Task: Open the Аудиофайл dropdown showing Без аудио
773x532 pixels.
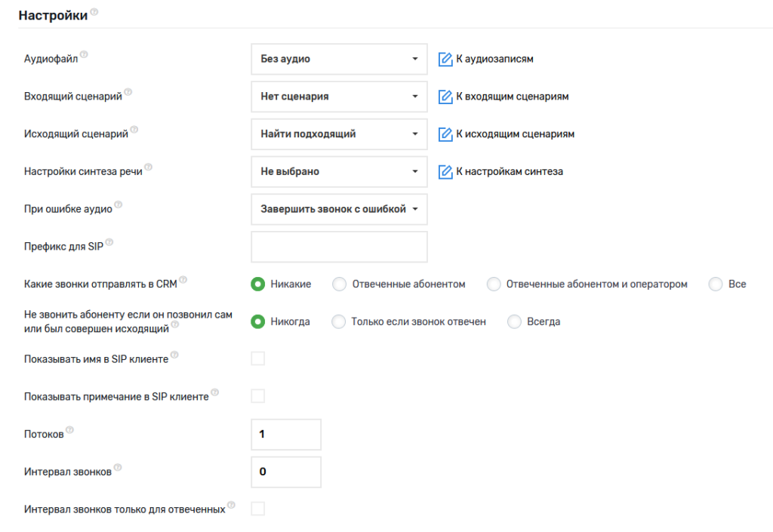Action: pyautogui.click(x=339, y=59)
